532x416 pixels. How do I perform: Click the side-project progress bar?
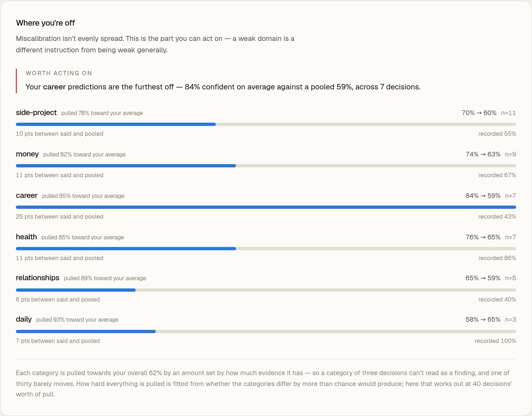266,124
